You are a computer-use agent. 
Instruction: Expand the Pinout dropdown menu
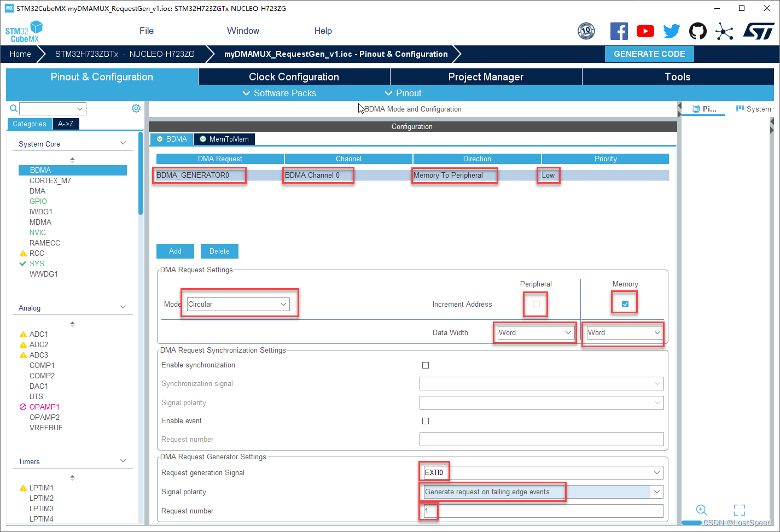403,93
